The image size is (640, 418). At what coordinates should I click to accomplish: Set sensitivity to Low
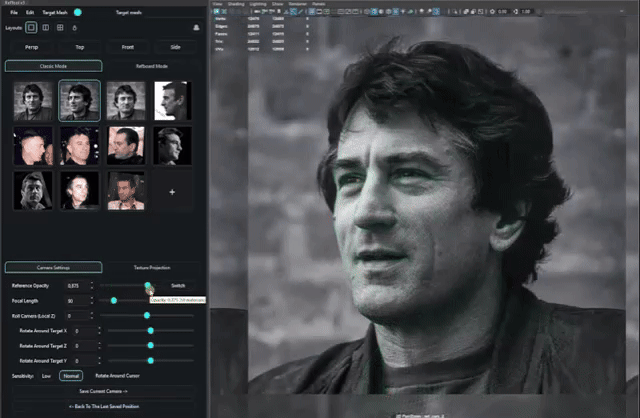click(x=46, y=375)
